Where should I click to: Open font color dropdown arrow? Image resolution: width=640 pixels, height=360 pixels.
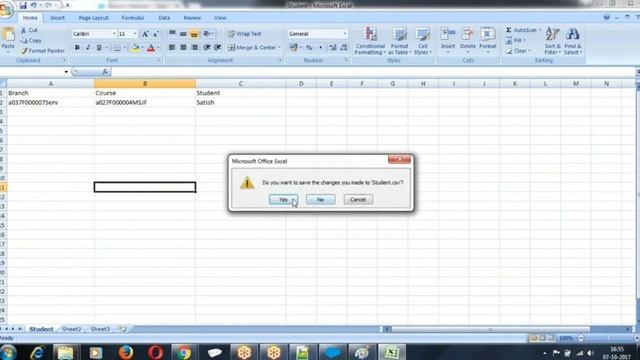(158, 48)
